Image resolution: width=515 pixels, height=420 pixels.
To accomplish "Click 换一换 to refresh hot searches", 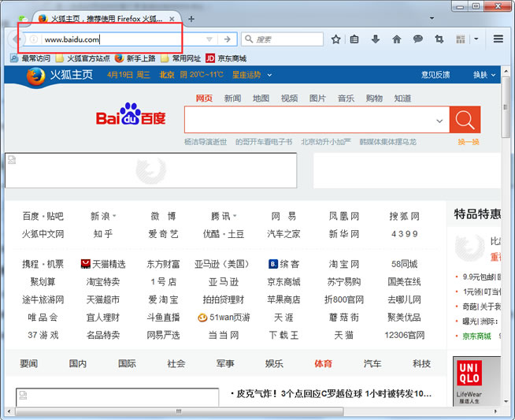I will click(469, 142).
